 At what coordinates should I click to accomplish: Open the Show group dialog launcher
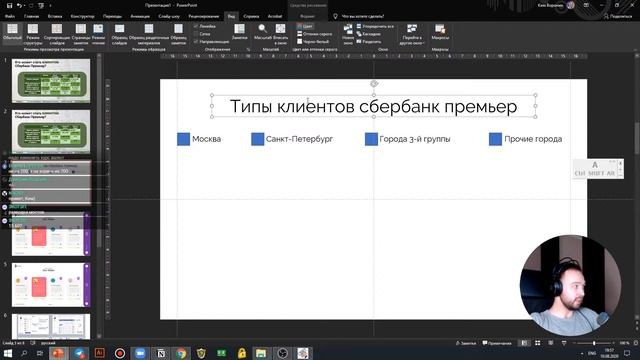coord(248,49)
